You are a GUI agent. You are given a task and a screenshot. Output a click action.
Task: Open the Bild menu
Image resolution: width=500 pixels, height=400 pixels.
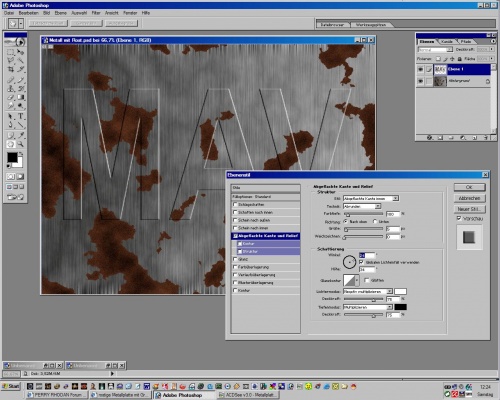coord(46,13)
